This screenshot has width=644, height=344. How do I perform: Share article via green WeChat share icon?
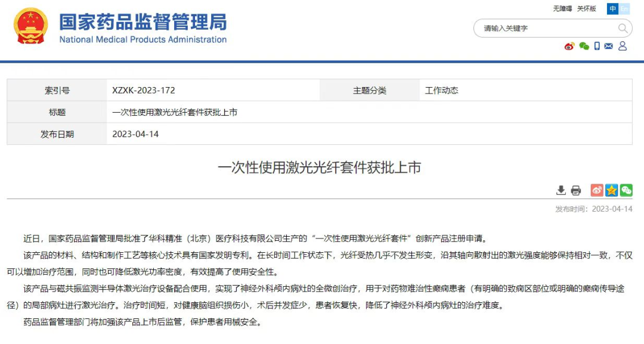tap(626, 190)
